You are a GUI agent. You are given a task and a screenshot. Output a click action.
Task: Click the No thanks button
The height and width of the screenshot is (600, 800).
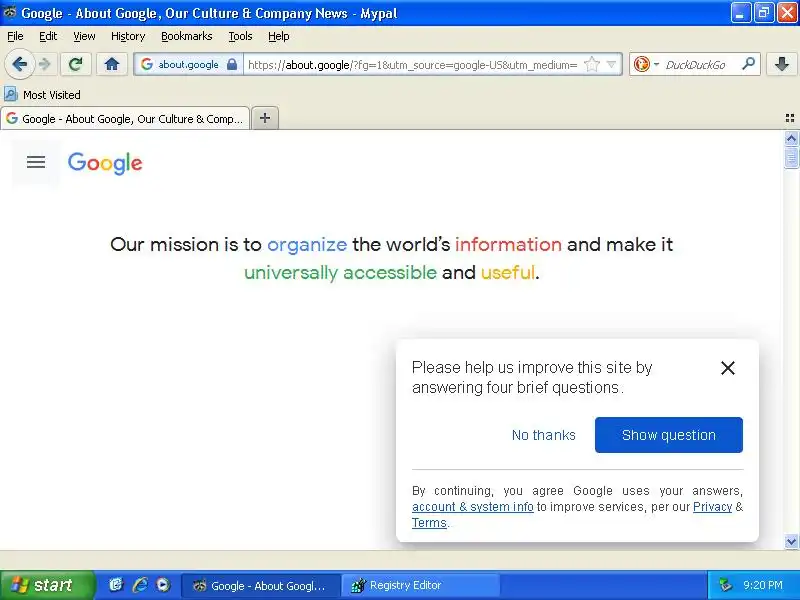(x=543, y=435)
